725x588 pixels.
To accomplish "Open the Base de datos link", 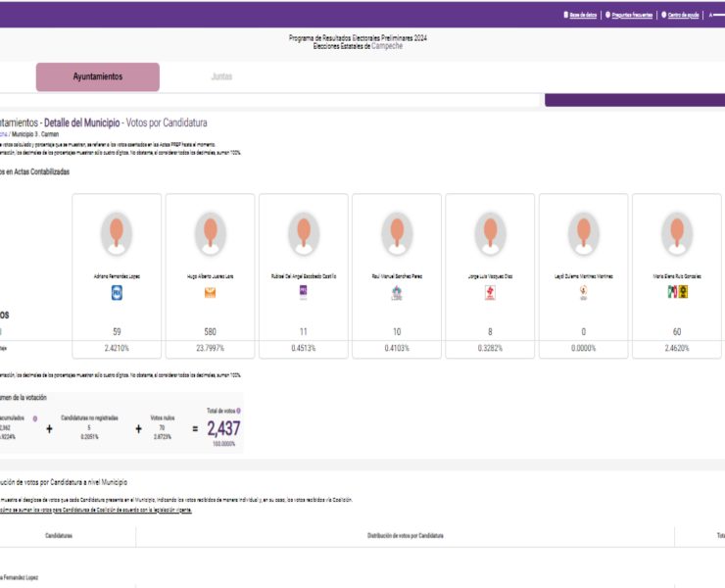I will [x=582, y=16].
